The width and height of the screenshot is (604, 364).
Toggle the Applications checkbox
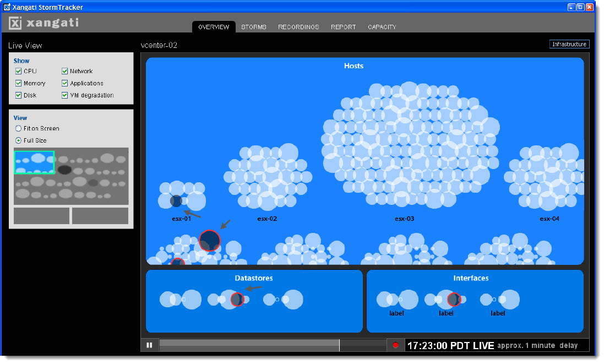pyautogui.click(x=65, y=83)
